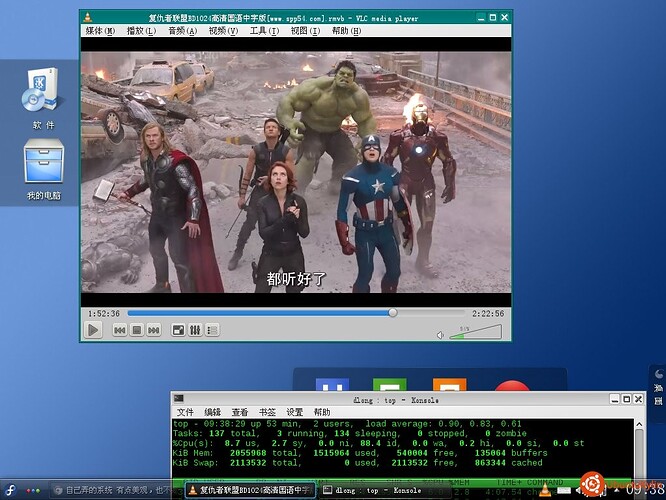Open the 工具(I) menu in VLC

point(264,31)
